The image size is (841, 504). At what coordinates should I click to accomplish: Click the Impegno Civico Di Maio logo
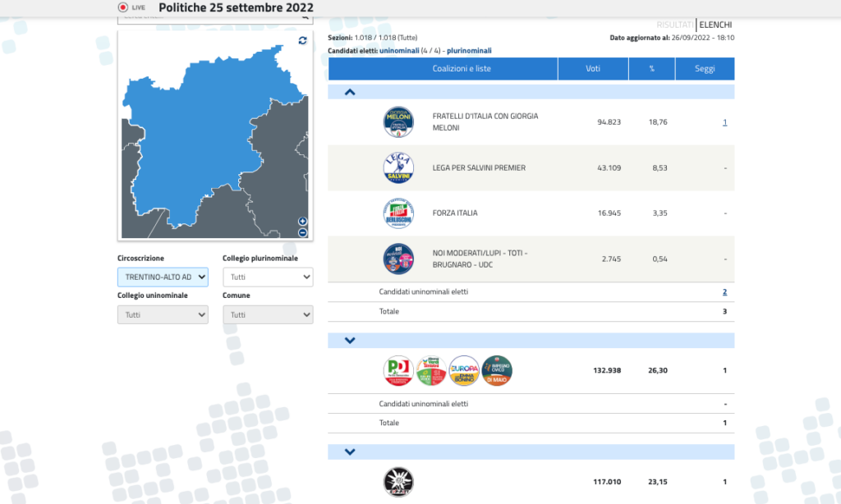click(x=497, y=370)
